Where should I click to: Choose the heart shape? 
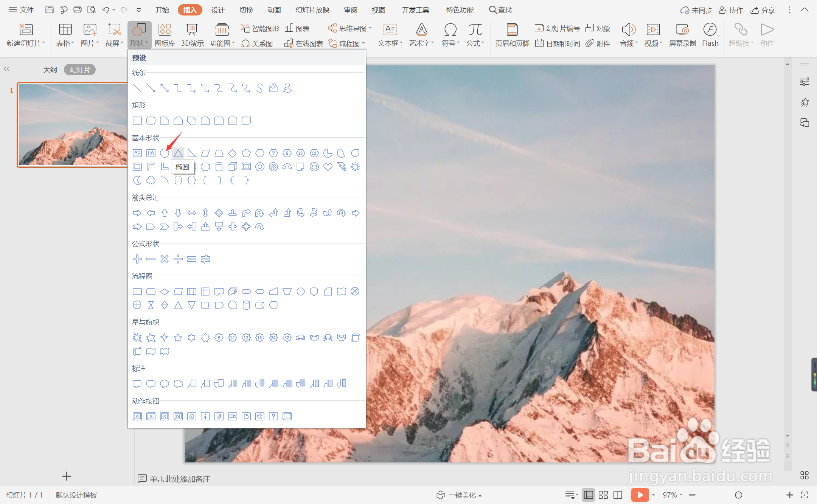328,167
